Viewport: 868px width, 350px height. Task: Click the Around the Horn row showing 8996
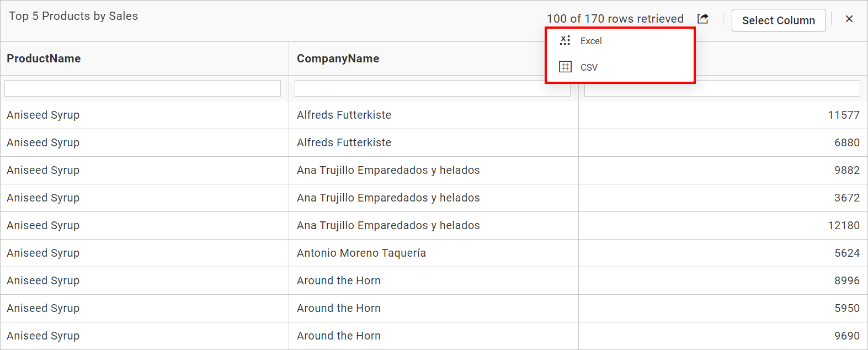(338, 280)
